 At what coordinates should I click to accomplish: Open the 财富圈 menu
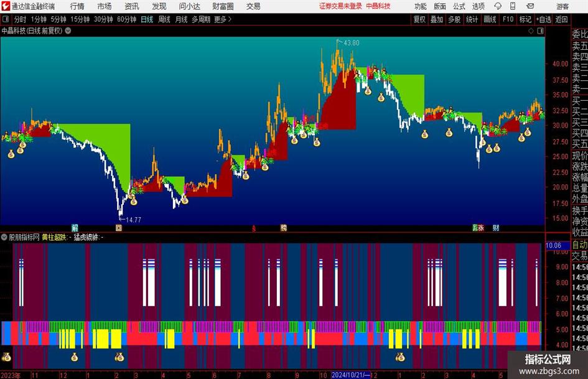coord(223,6)
